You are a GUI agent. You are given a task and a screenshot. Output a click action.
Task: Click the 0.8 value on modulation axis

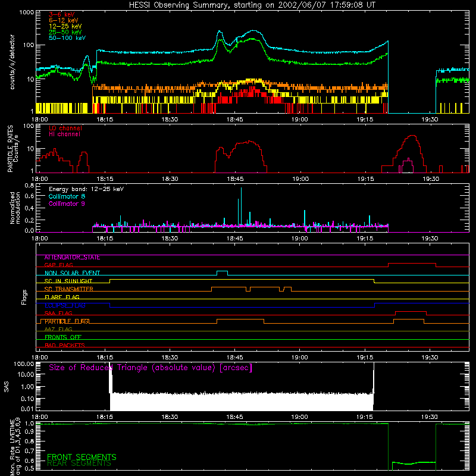coord(29,185)
